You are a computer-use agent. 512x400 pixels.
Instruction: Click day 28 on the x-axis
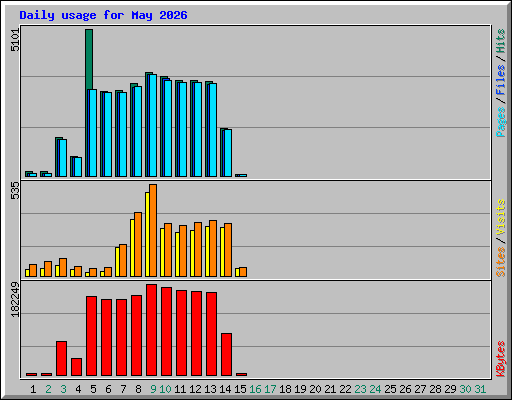(x=435, y=389)
